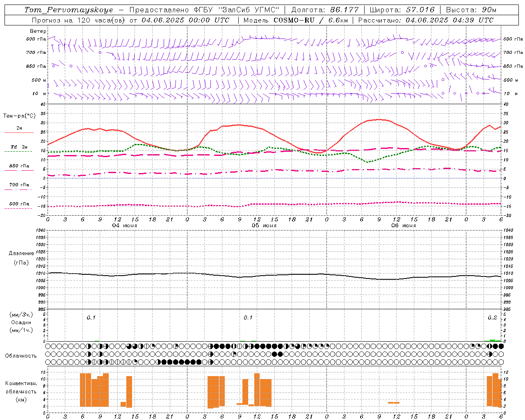Click the (мм/1ч.) precipitation unit label
Image resolution: width=525 pixels, height=420 pixels.
pyautogui.click(x=21, y=330)
